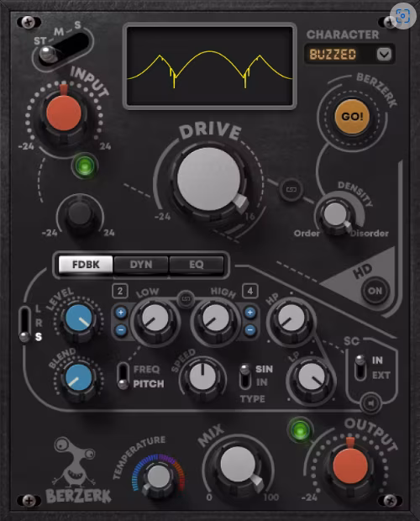420x521 pixels.
Task: Click the plus button beside High knob
Action: click(250, 313)
